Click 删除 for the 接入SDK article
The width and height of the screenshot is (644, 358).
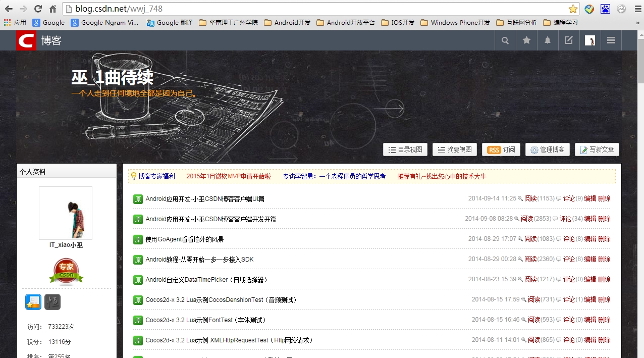(x=604, y=259)
